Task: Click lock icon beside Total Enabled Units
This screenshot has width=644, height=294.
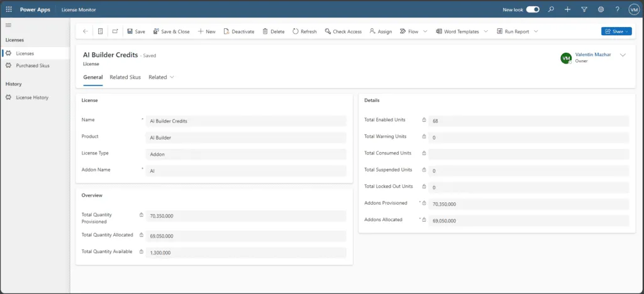Action: (x=424, y=120)
